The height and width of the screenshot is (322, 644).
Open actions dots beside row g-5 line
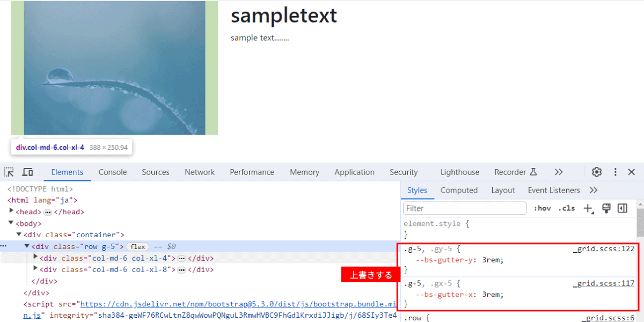click(x=4, y=246)
